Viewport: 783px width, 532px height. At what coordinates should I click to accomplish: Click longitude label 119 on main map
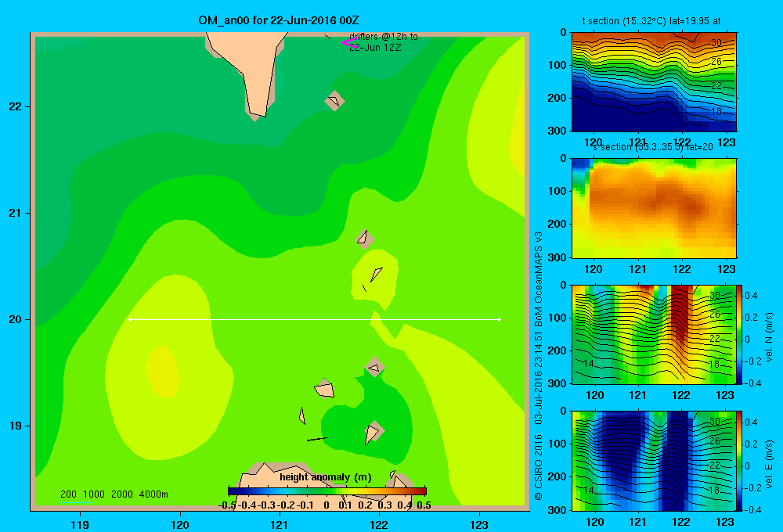pyautogui.click(x=80, y=524)
